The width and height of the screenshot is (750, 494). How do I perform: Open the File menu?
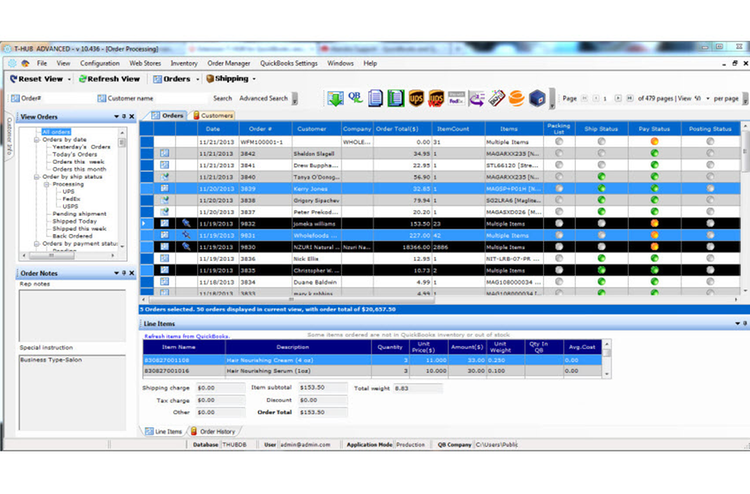click(x=42, y=63)
